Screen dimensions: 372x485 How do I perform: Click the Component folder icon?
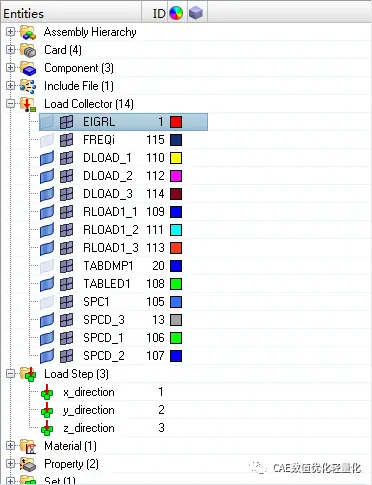click(28, 68)
